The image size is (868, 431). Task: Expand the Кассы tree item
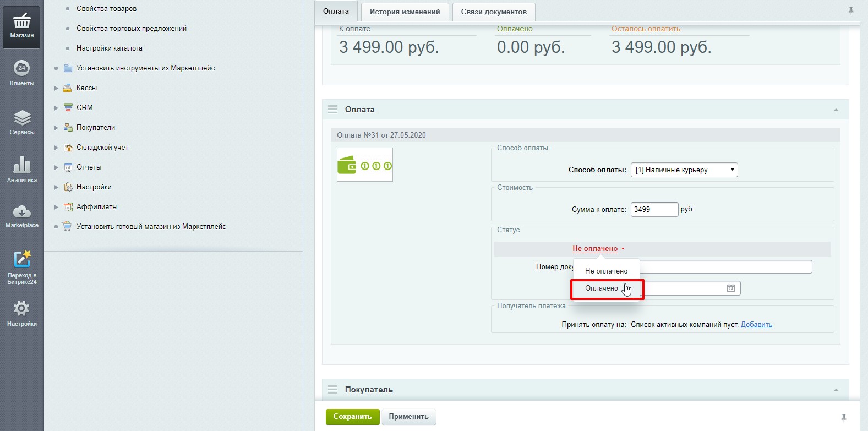56,88
